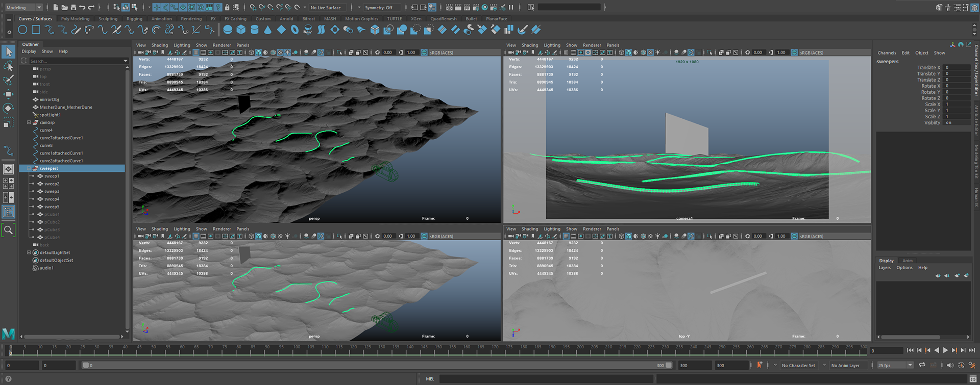Click the range slider bar below timeline
This screenshot has height=385, width=980.
point(375,365)
